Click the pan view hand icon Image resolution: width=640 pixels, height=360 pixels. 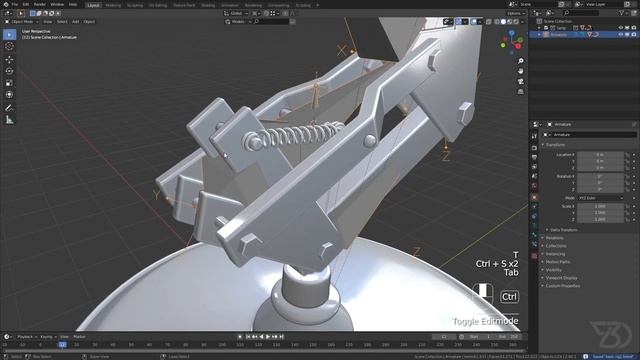click(520, 71)
